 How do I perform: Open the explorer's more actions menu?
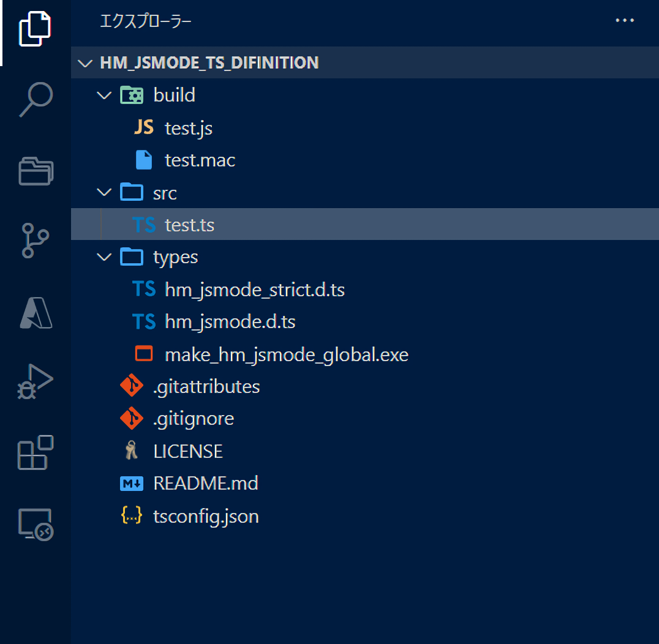pyautogui.click(x=624, y=21)
